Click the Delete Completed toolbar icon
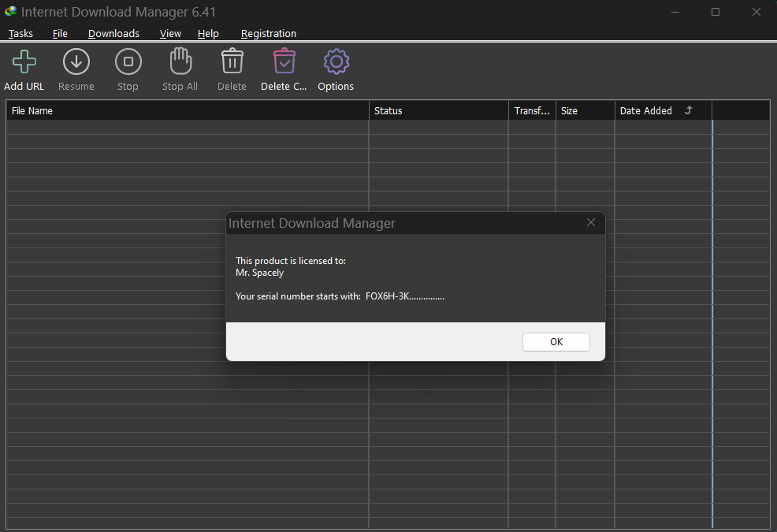The width and height of the screenshot is (777, 532). tap(284, 61)
